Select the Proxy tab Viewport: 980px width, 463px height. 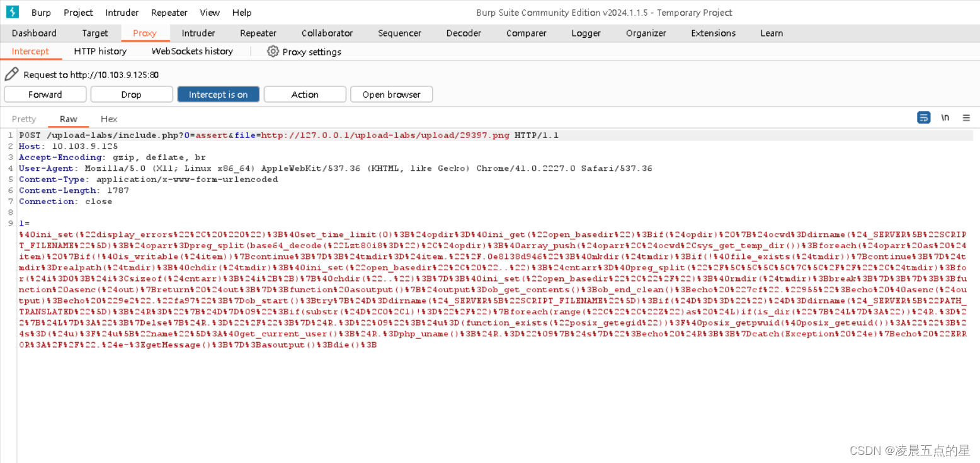145,33
